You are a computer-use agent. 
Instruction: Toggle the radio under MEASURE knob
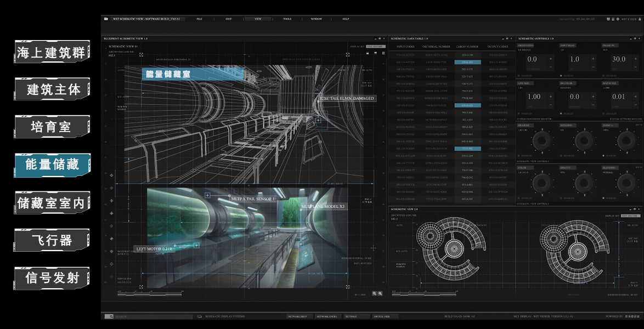(x=519, y=156)
